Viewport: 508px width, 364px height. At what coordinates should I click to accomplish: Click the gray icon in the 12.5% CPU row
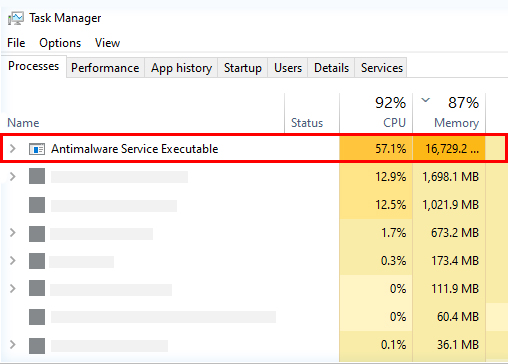pos(37,205)
